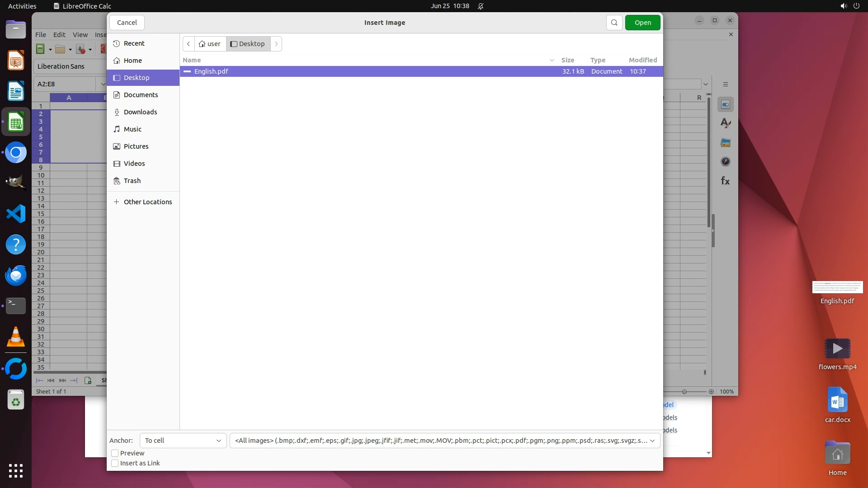Enable the Preview checkbox

(x=115, y=453)
